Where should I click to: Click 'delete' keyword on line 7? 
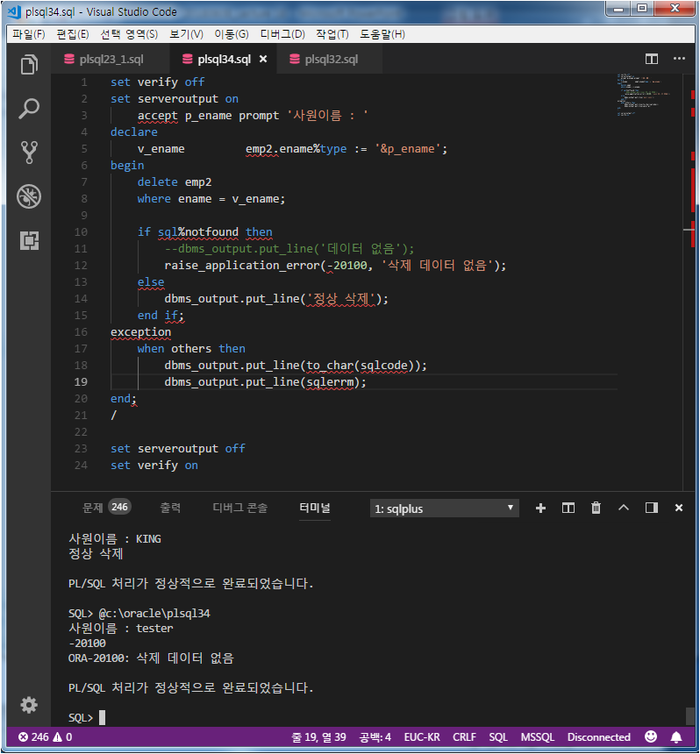click(157, 182)
